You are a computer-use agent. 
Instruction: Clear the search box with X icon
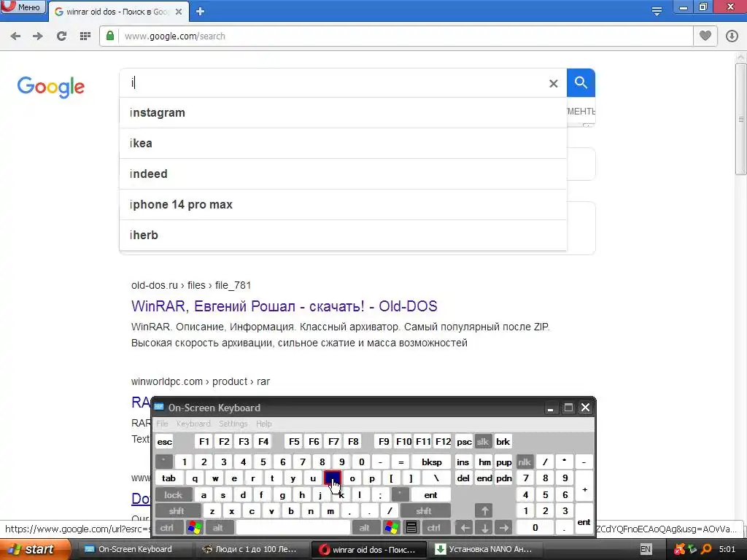pyautogui.click(x=553, y=84)
